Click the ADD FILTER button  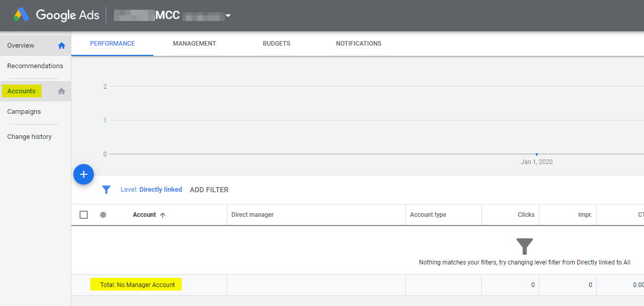tap(209, 190)
